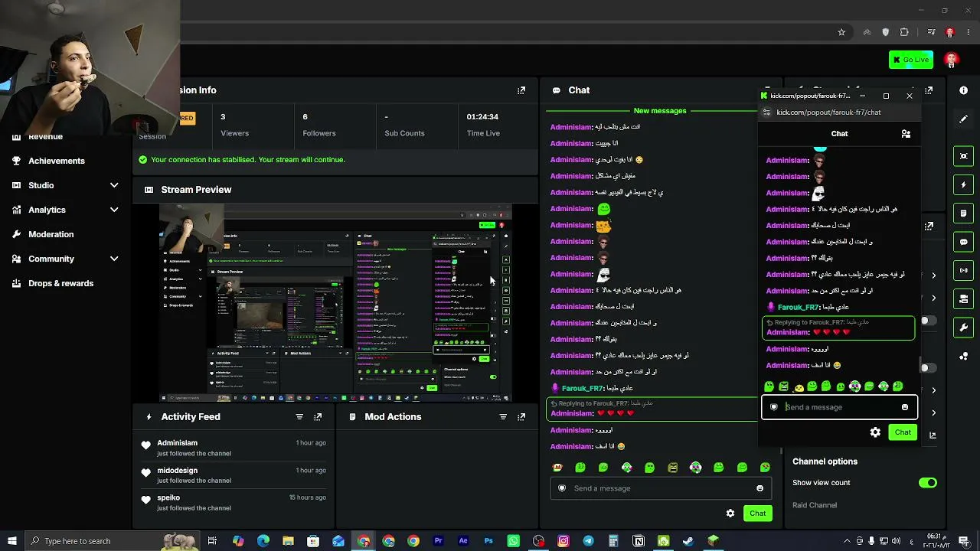Filter the Activity Feed list
The height and width of the screenshot is (551, 980).
299,417
